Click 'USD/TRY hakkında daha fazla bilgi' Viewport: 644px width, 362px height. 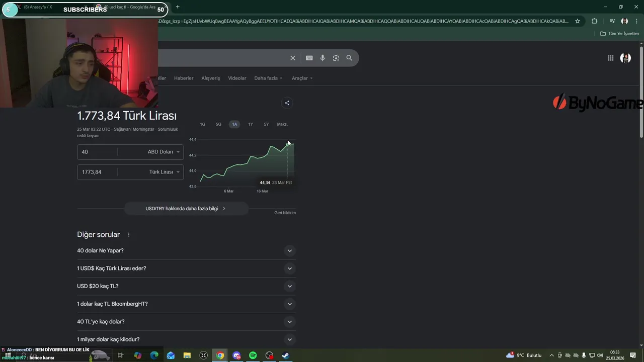pyautogui.click(x=186, y=209)
